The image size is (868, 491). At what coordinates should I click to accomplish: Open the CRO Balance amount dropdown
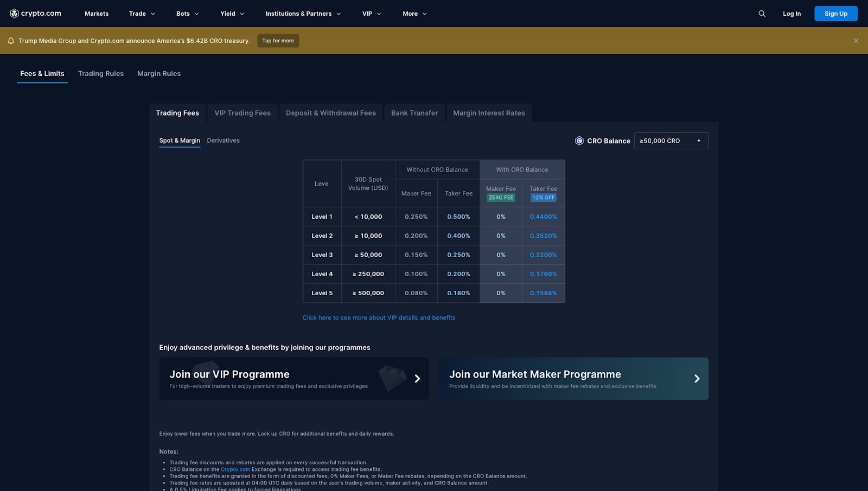pyautogui.click(x=671, y=141)
